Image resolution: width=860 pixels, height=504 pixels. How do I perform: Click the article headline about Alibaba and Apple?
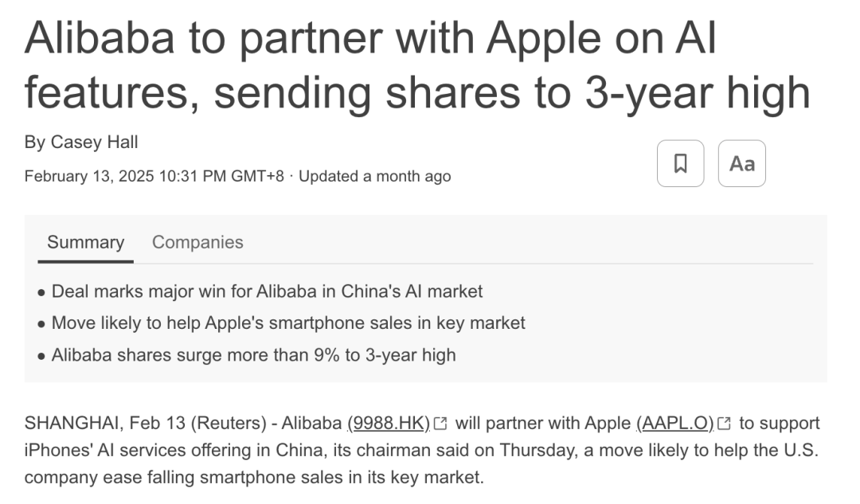[x=416, y=66]
